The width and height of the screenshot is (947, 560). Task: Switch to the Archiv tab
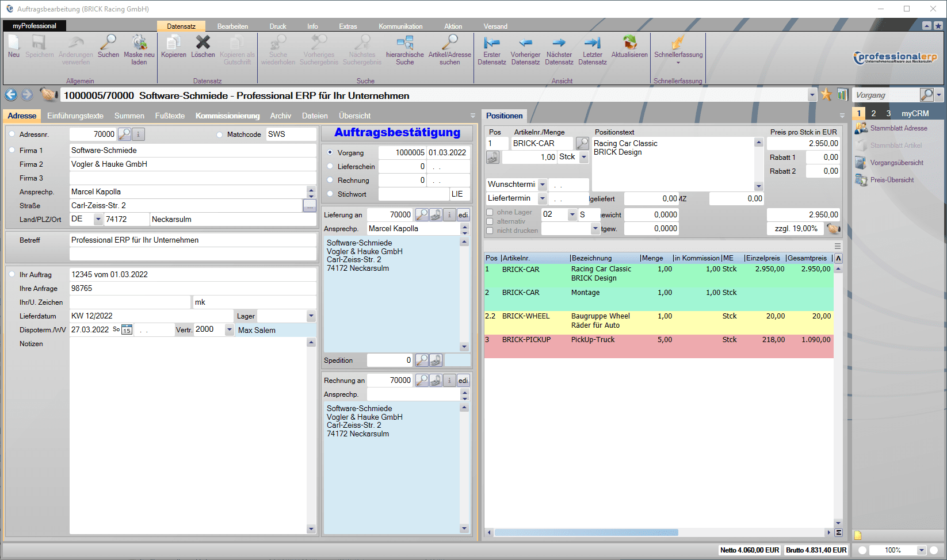(281, 116)
